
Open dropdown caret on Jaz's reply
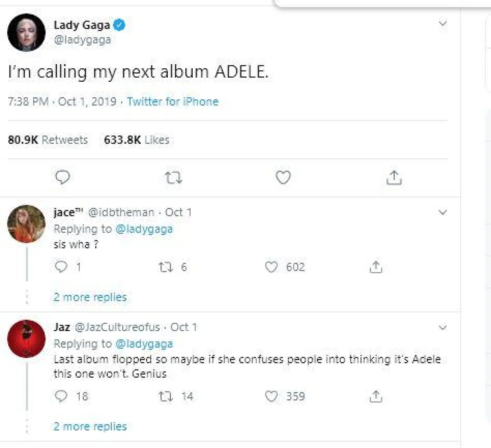443,327
